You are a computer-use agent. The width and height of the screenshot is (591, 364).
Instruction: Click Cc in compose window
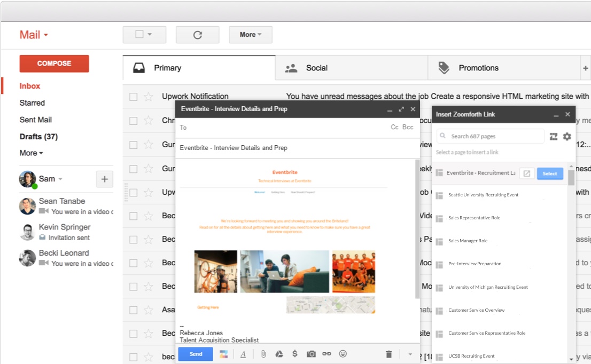click(x=394, y=127)
